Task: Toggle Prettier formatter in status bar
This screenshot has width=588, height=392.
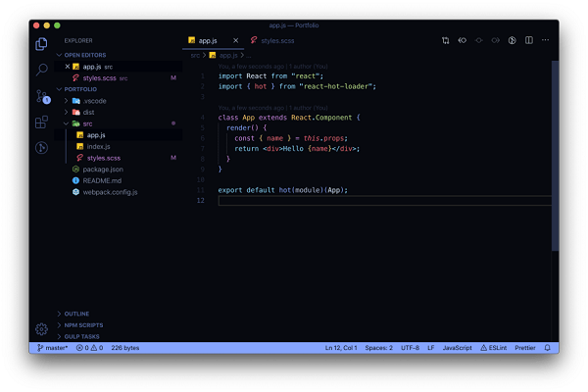Action: pos(522,348)
